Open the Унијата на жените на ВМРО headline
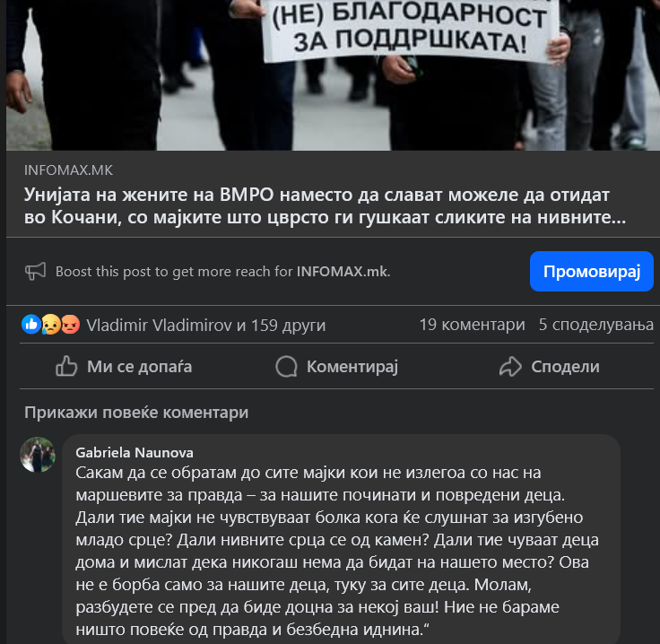 [x=325, y=205]
